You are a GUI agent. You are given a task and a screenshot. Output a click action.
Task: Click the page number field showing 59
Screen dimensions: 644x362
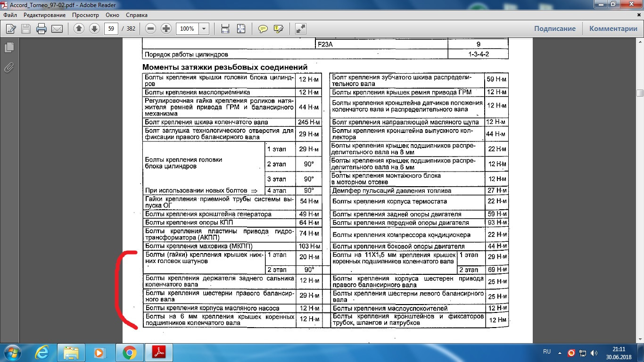tap(111, 29)
